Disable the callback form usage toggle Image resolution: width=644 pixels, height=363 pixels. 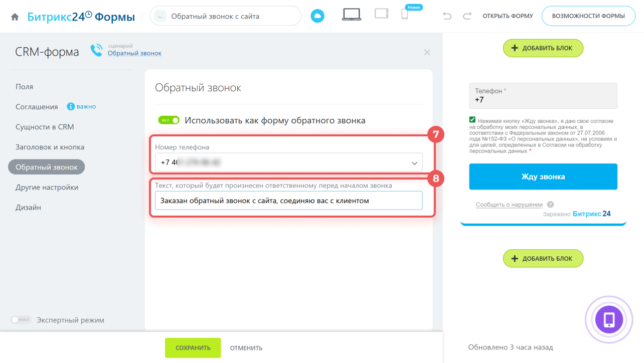pyautogui.click(x=170, y=120)
